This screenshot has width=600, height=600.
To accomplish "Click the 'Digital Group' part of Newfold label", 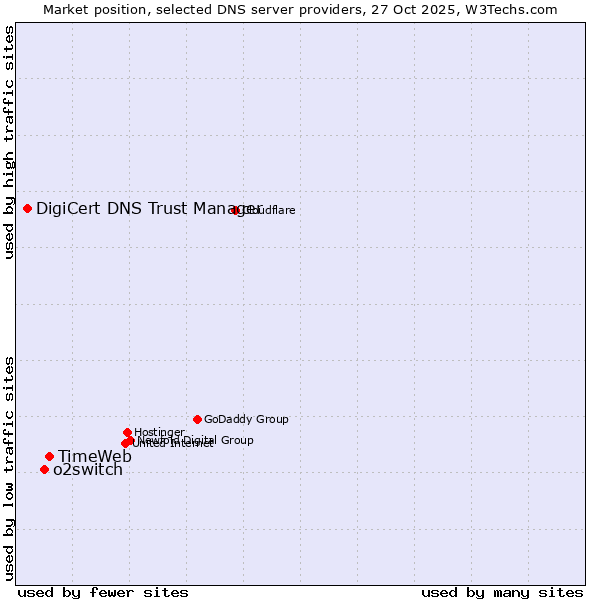I will 217,440.
